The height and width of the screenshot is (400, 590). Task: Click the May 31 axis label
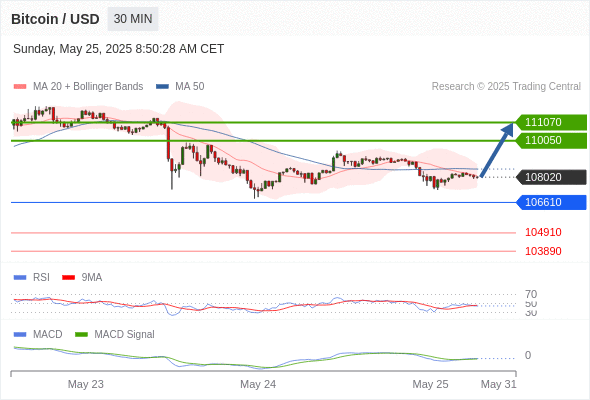pyautogui.click(x=499, y=384)
